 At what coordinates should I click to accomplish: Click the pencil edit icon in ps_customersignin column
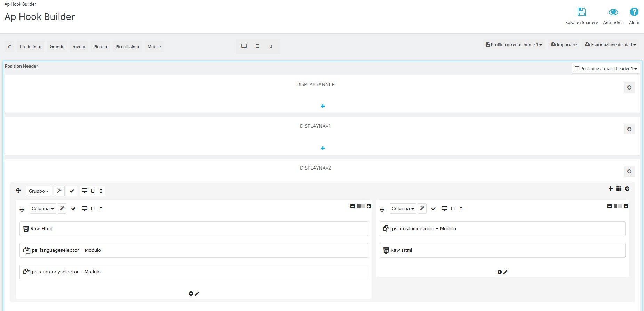[x=506, y=272]
